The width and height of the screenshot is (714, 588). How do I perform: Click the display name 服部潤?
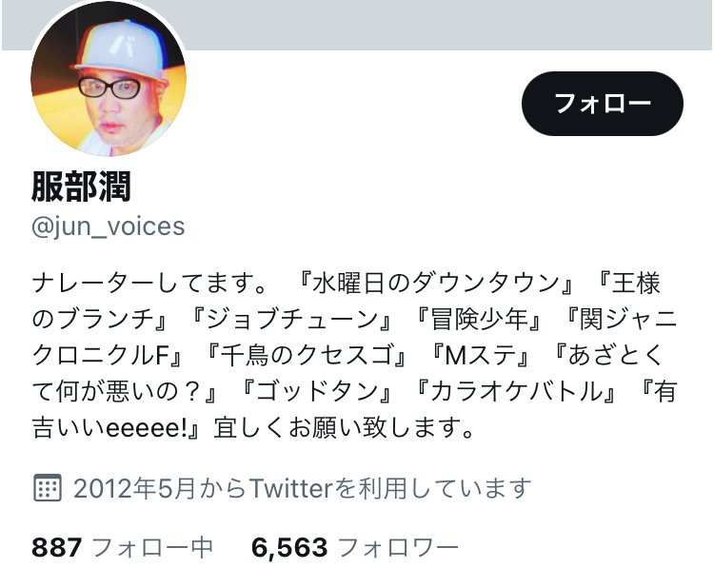tap(82, 186)
